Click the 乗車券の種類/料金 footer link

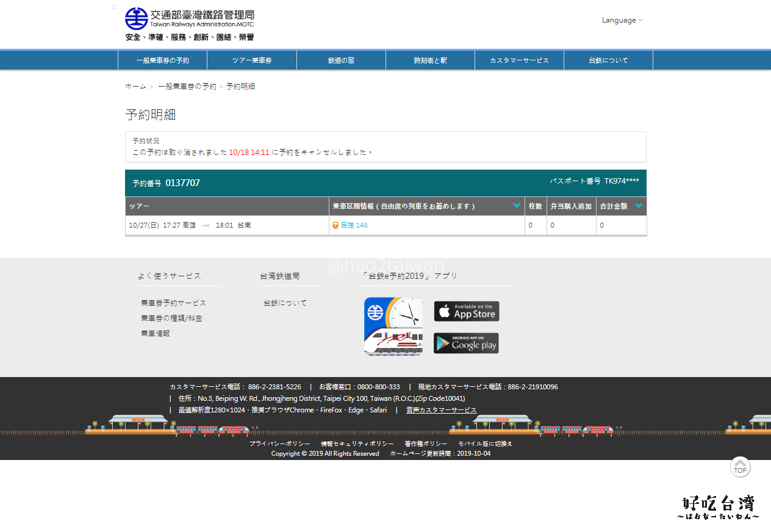pyautogui.click(x=171, y=318)
